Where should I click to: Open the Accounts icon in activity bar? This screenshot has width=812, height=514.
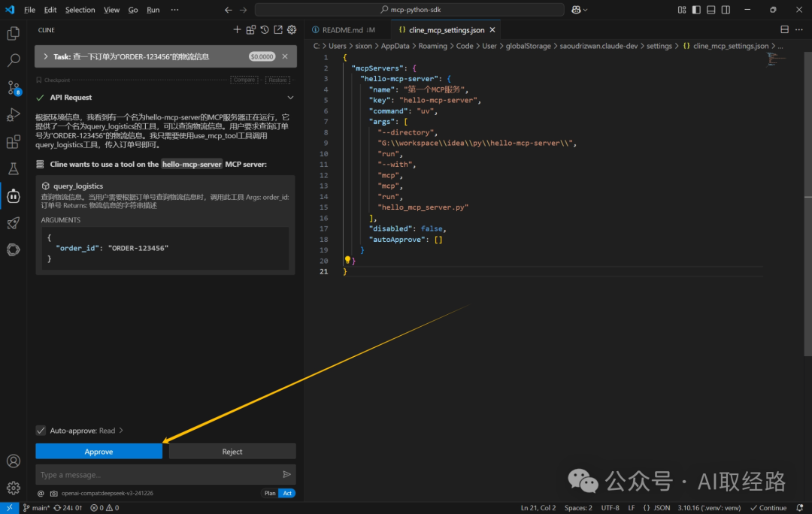pyautogui.click(x=14, y=461)
